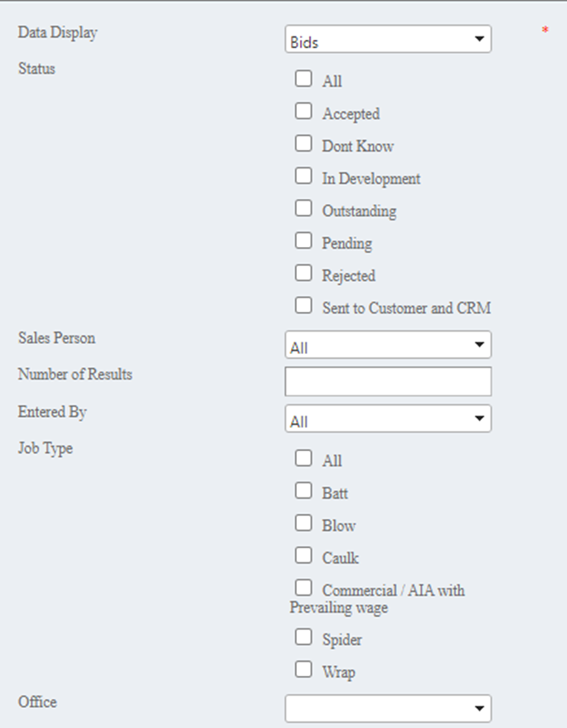Tick the Dont Know status checkbox
567x728 pixels.
[x=304, y=144]
